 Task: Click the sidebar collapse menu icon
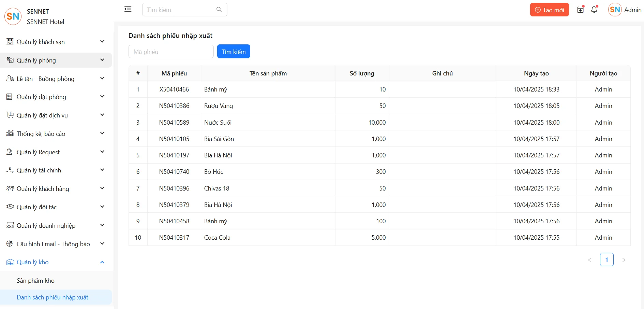(x=128, y=9)
